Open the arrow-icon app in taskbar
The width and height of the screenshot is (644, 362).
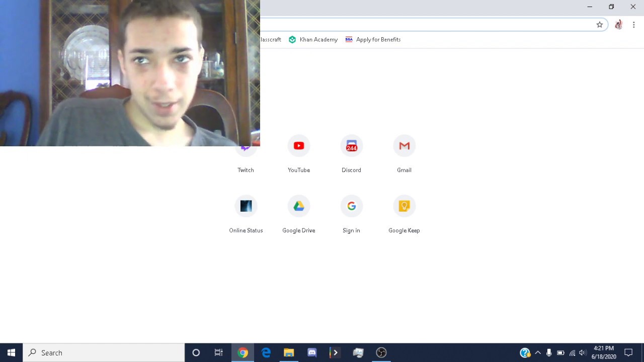coord(335,352)
